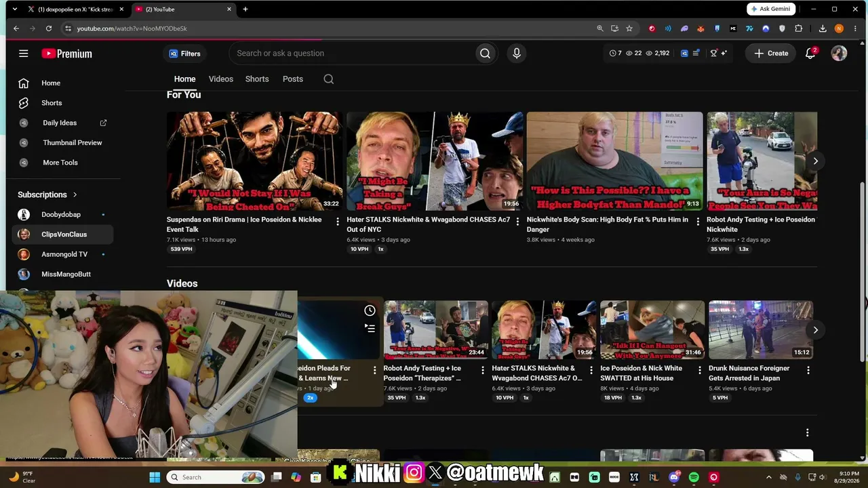Open options for 'Robot Andy Testing' Videos row item

pyautogui.click(x=483, y=370)
